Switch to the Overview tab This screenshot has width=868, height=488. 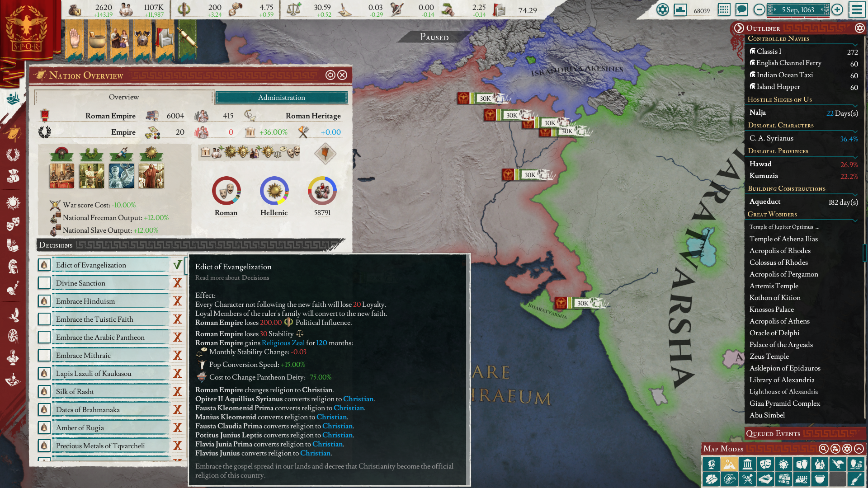tap(123, 97)
